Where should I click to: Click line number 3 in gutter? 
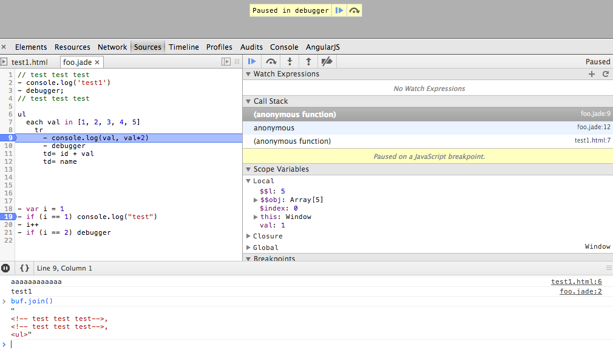point(10,90)
